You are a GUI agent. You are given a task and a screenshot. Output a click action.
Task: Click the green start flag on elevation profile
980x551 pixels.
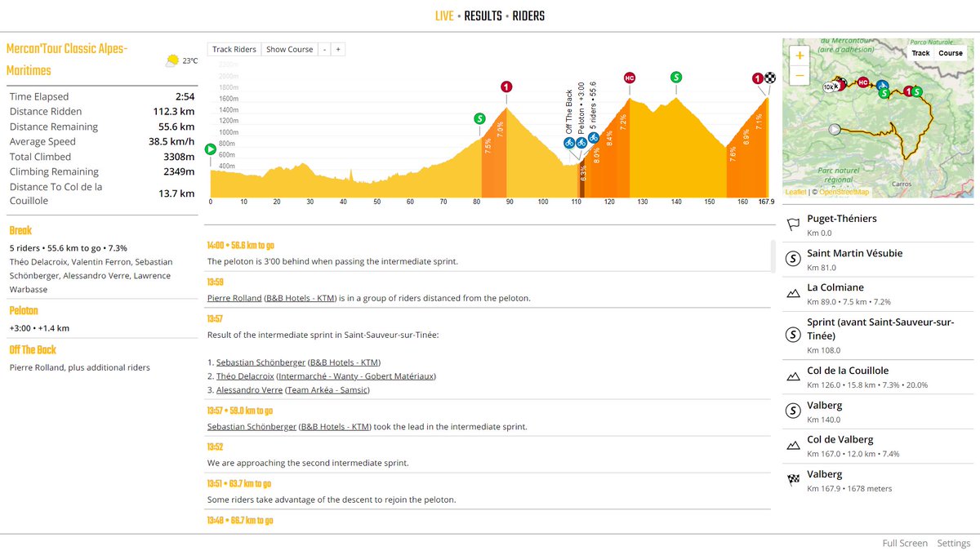click(211, 149)
